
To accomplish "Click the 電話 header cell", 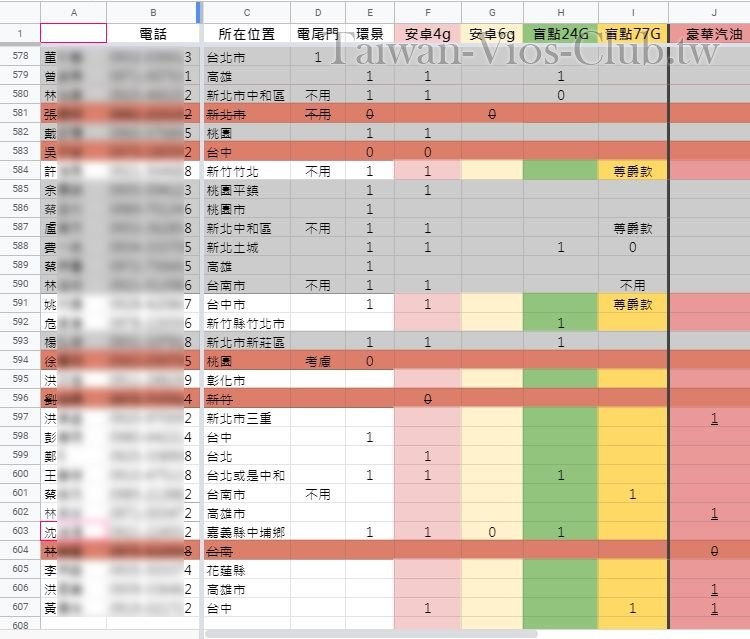I will tap(153, 33).
